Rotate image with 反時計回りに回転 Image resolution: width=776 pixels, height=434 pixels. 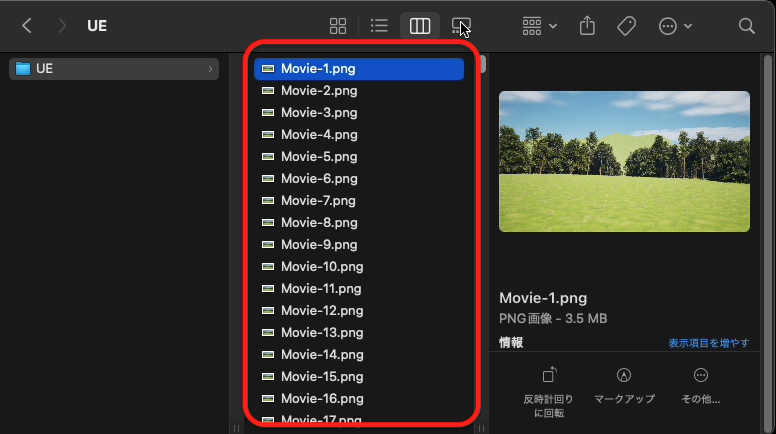click(x=548, y=392)
